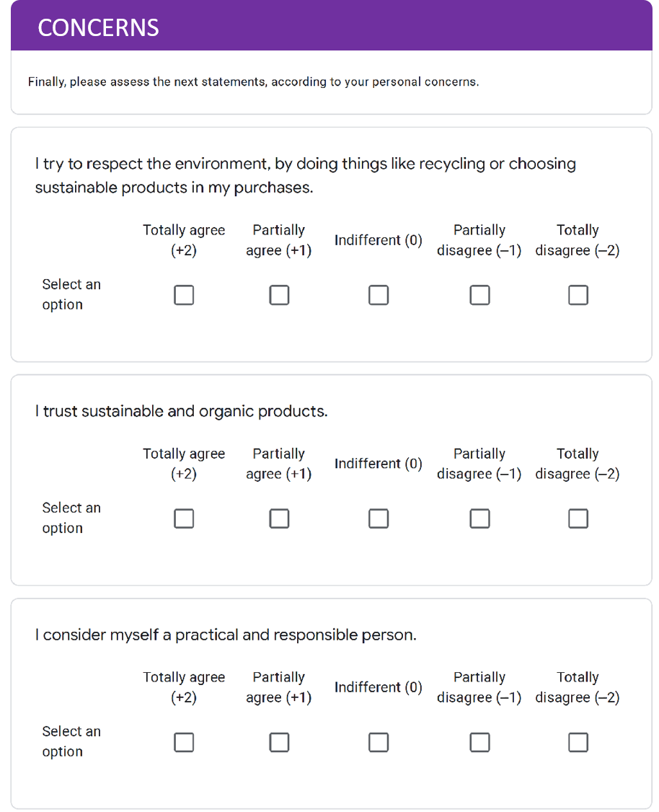Check Indifferent for trusting organic products
659x812 pixels.
[379, 518]
